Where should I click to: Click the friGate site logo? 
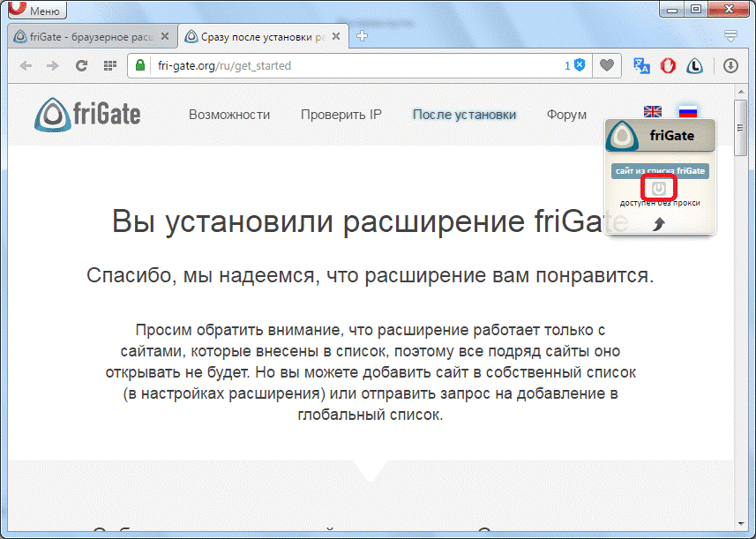click(x=87, y=115)
